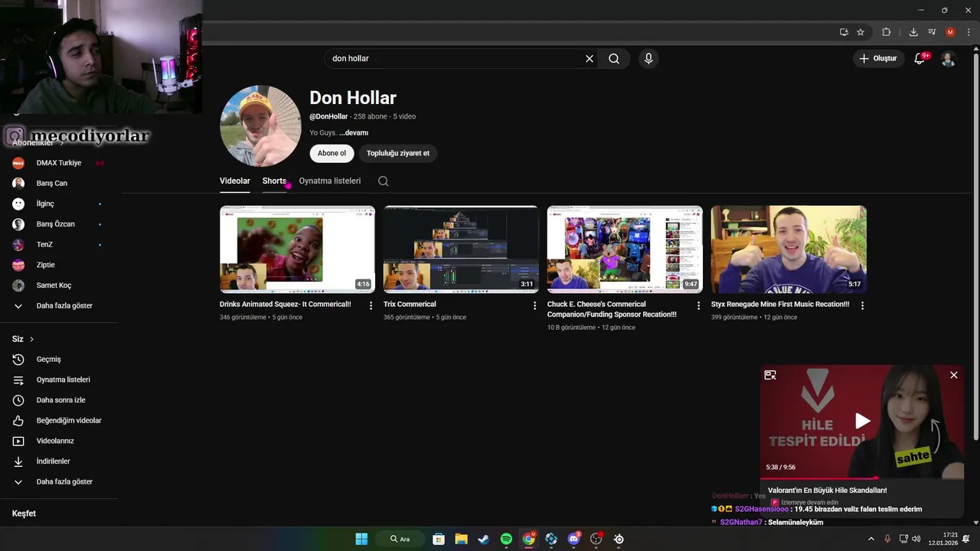Switch to the Shorts tab

pos(274,181)
